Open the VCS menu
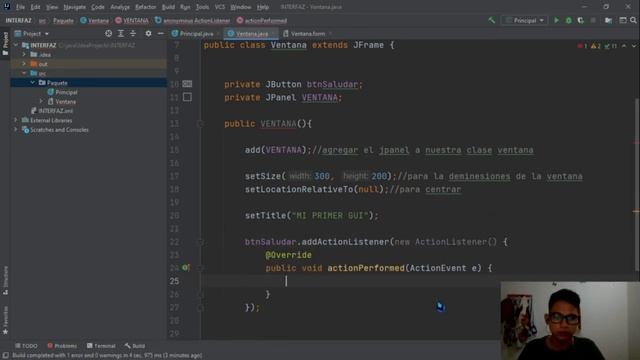The width and height of the screenshot is (640, 360). 220,7
